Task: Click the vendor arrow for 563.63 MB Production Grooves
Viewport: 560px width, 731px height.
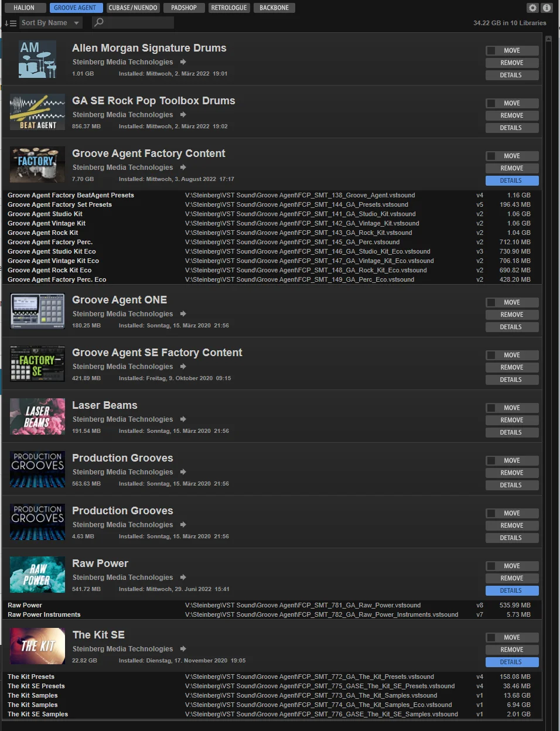Action: tap(183, 472)
